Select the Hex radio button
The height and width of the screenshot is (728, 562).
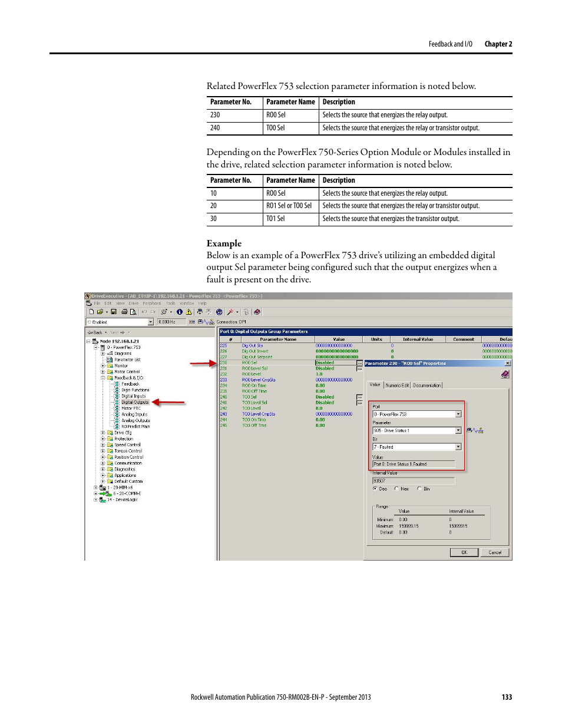tap(396, 489)
